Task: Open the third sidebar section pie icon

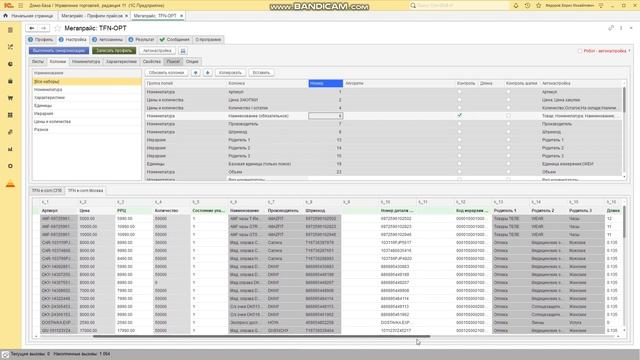Action: pyautogui.click(x=11, y=64)
